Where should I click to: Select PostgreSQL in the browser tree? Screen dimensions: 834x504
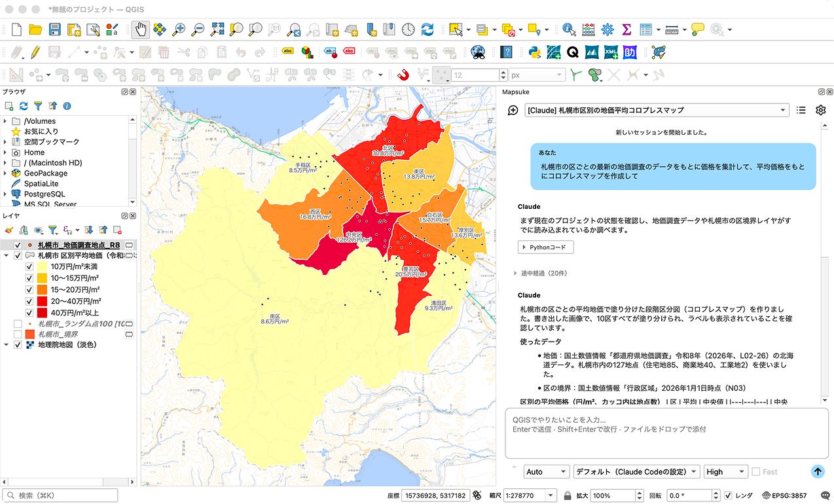[44, 194]
